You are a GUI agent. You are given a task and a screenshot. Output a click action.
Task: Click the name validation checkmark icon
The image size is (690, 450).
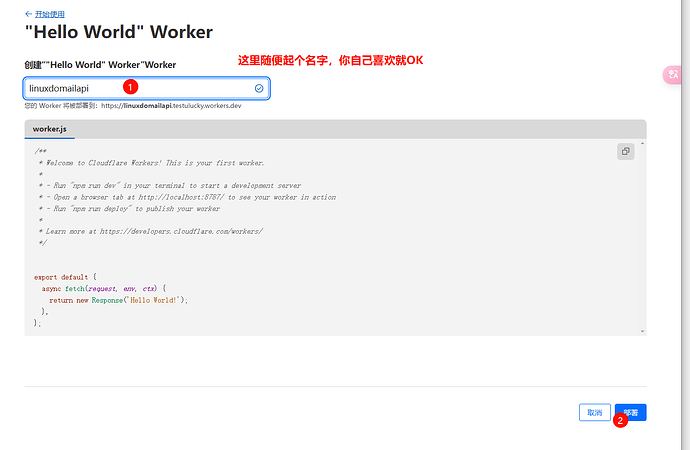pyautogui.click(x=259, y=88)
